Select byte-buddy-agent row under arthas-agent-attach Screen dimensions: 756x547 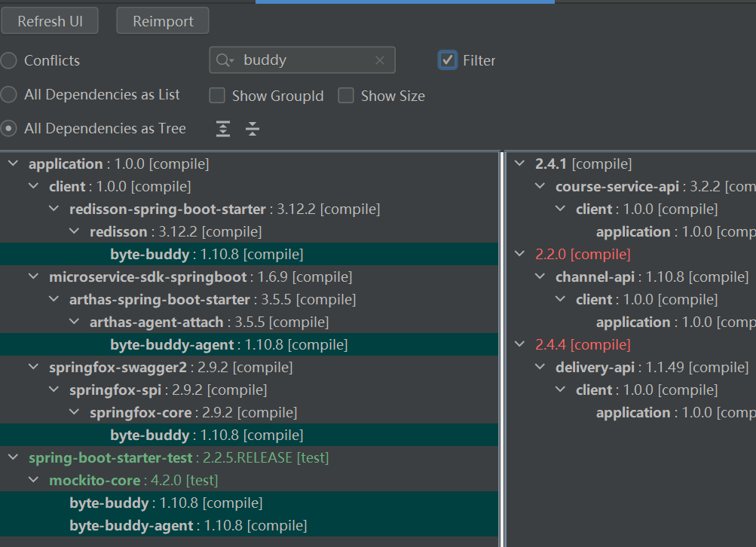coord(249,344)
